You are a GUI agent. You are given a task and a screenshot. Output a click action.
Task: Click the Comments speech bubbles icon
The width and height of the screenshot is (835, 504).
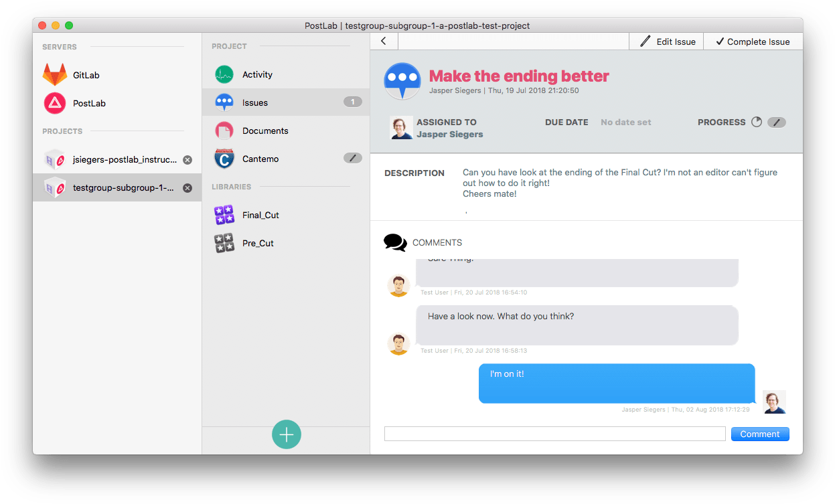click(x=395, y=242)
